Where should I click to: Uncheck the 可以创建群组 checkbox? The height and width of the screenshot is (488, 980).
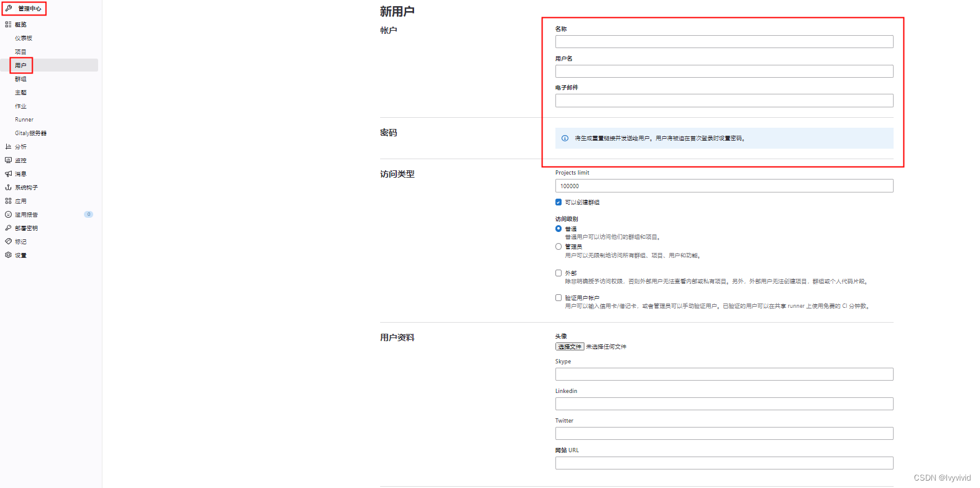tap(559, 202)
